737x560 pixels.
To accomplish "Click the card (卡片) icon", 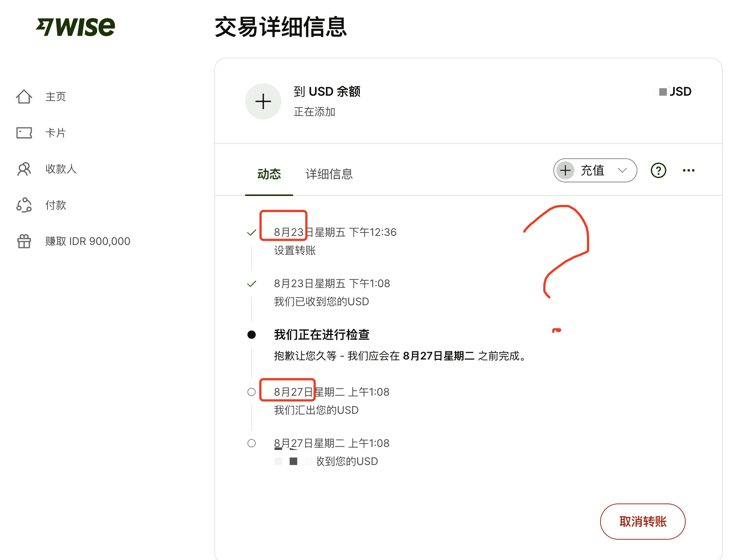I will (x=24, y=133).
